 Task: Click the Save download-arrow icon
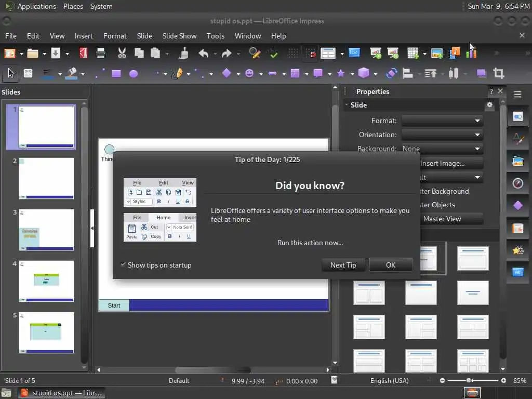click(55, 53)
